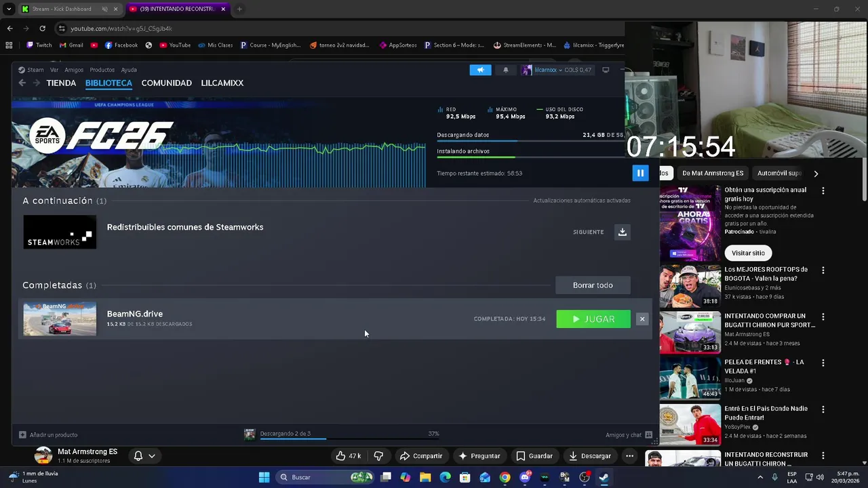The width and height of the screenshot is (868, 488).
Task: Open Entré En El País video thumbnail
Action: click(690, 424)
